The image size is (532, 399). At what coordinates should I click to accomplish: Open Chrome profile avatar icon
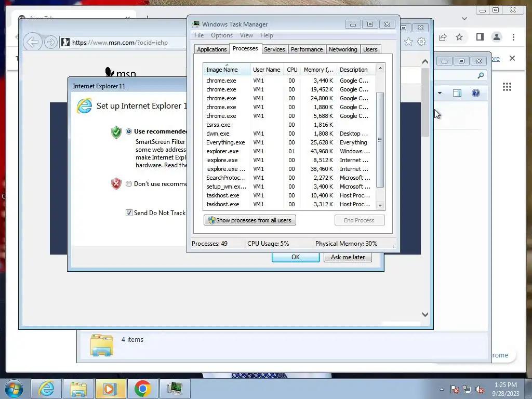497,37
